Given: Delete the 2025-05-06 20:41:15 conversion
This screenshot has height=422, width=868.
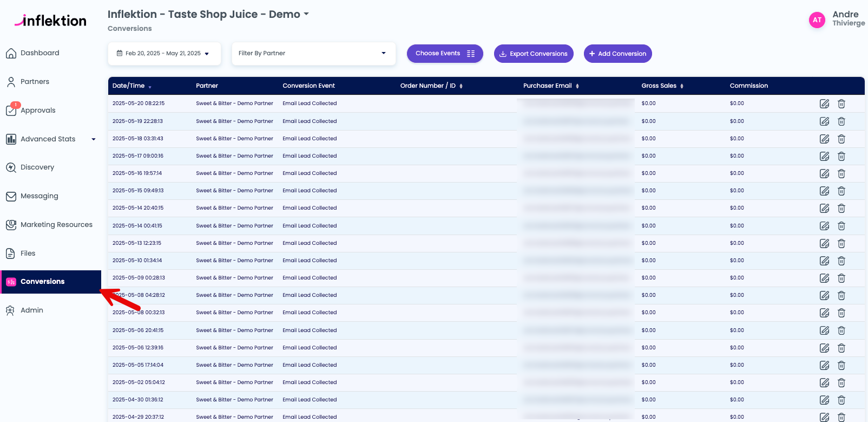Looking at the screenshot, I should point(841,330).
